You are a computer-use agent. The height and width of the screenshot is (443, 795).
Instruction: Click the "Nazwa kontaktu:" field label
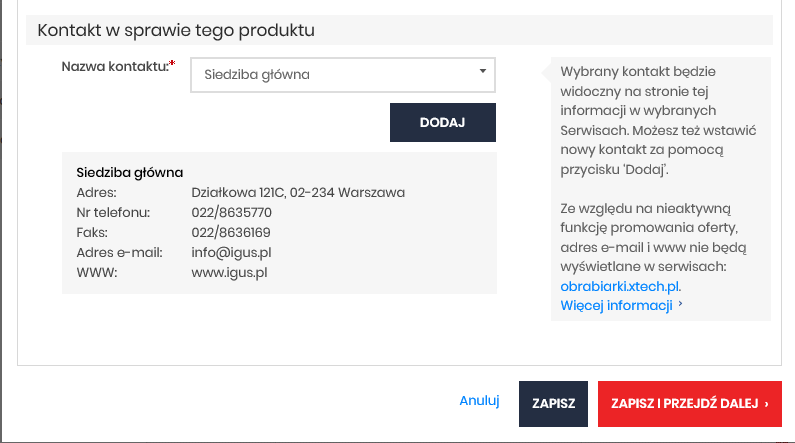tap(114, 66)
